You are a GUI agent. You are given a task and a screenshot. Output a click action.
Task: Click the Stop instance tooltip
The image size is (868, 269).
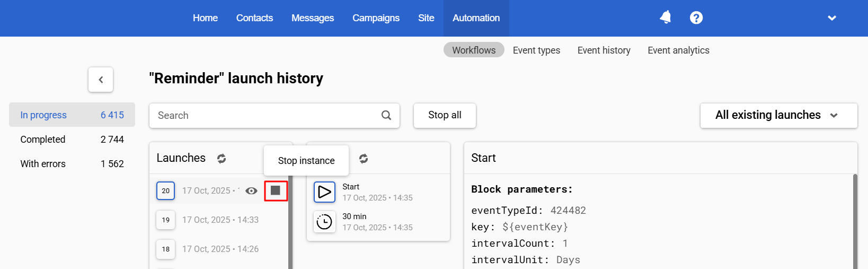306,160
